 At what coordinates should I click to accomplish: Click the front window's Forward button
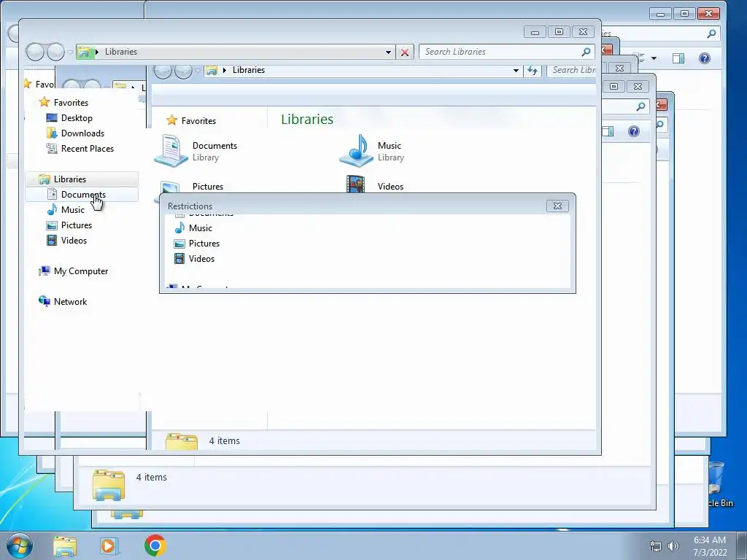[x=55, y=52]
